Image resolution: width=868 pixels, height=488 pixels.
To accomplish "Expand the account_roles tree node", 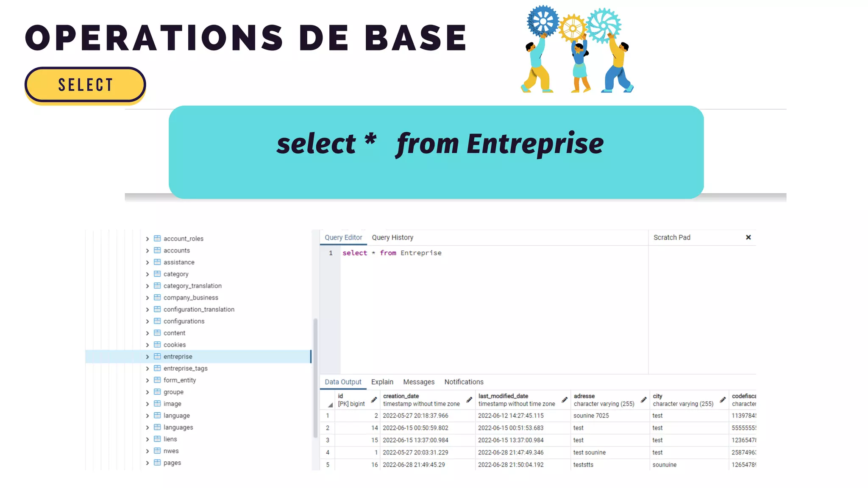I will (147, 239).
